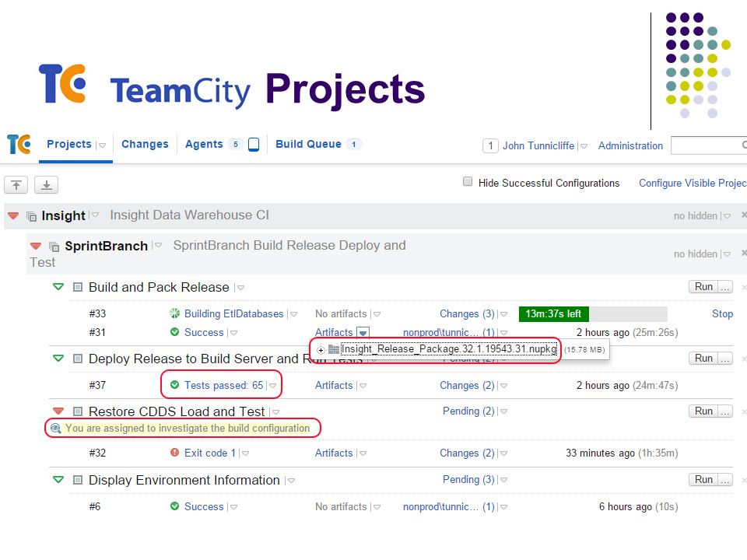Image resolution: width=747 pixels, height=560 pixels.
Task: Click the plus expand icon beside nupkg package
Action: [321, 350]
